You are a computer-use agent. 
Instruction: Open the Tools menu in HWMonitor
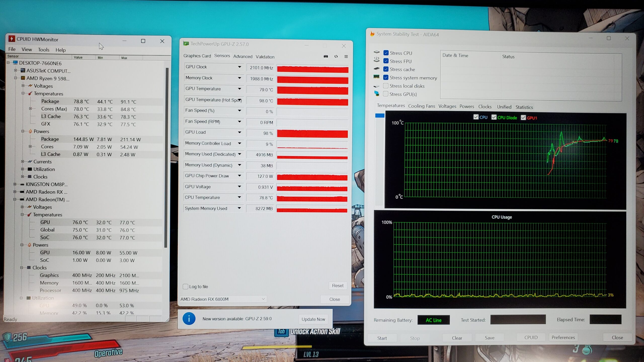[44, 50]
